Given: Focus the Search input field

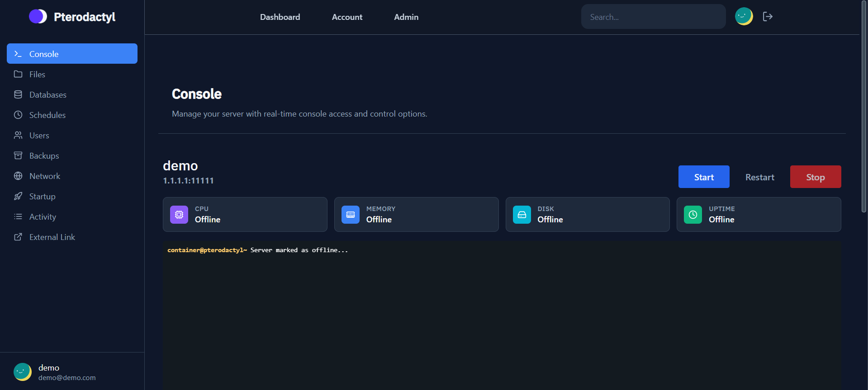Looking at the screenshot, I should click(653, 17).
